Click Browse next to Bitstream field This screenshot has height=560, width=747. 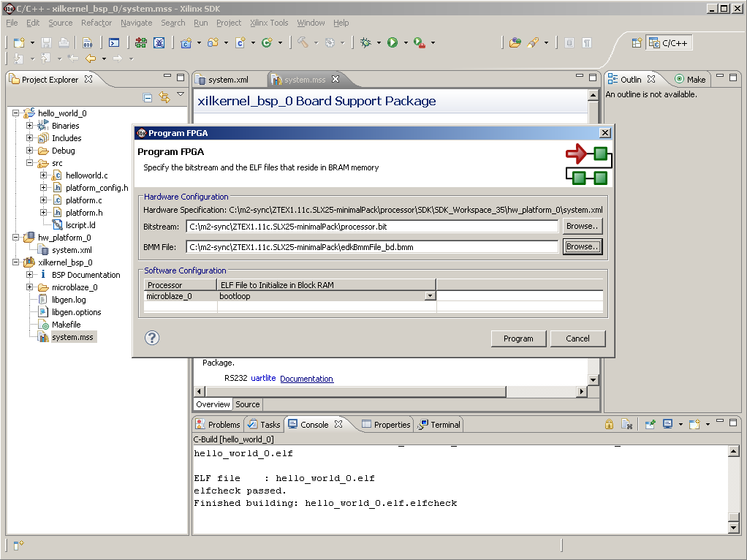point(582,227)
